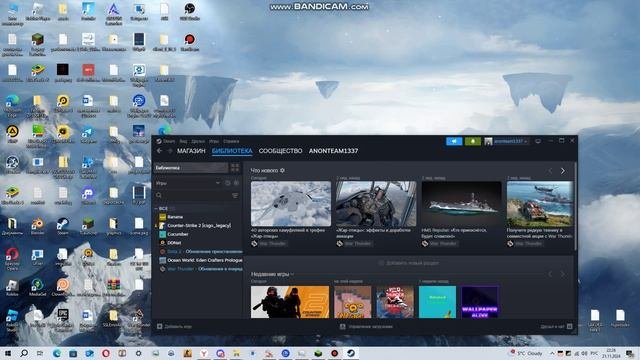640x360 pixels.
Task: Open the teal Cucumber recent game cover
Action: click(437, 302)
